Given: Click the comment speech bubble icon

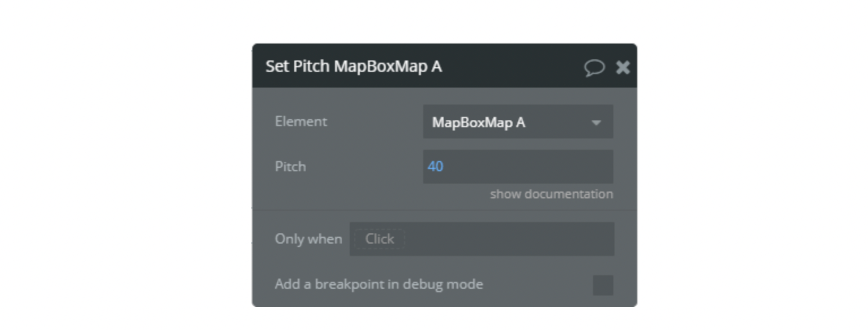Looking at the screenshot, I should click(x=595, y=67).
